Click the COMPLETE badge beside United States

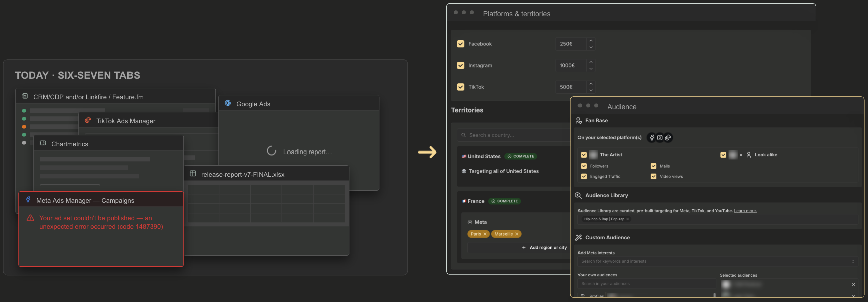click(x=521, y=156)
